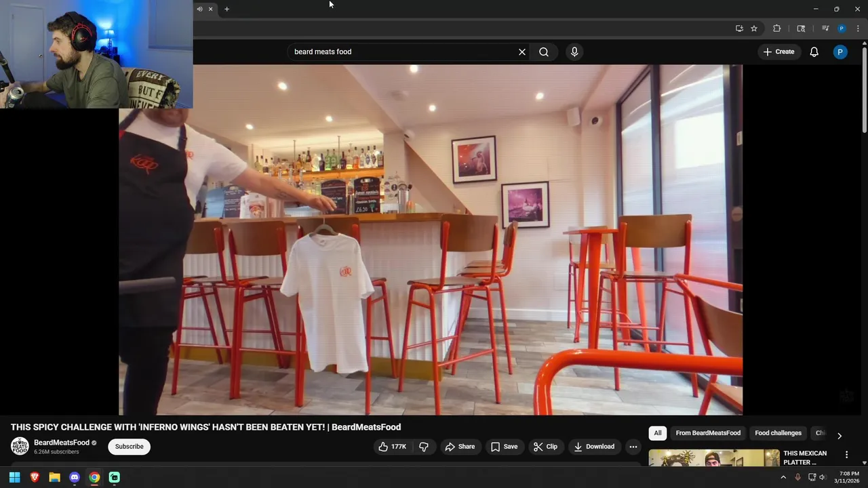Close the current browser tab
868x488 pixels.
[x=210, y=9]
